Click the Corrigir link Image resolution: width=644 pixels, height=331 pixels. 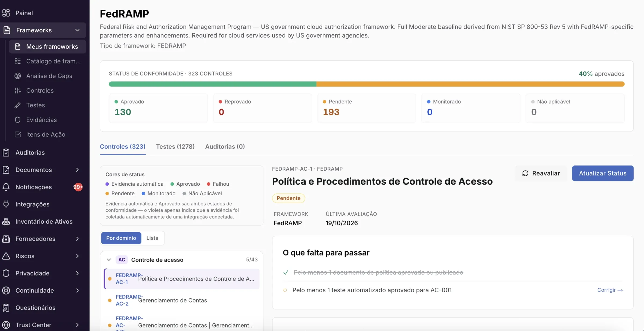(610, 290)
